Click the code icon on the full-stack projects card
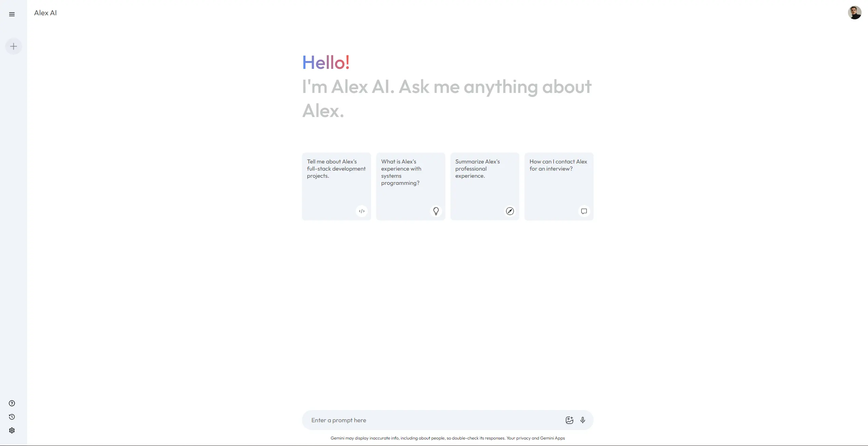 pos(362,211)
